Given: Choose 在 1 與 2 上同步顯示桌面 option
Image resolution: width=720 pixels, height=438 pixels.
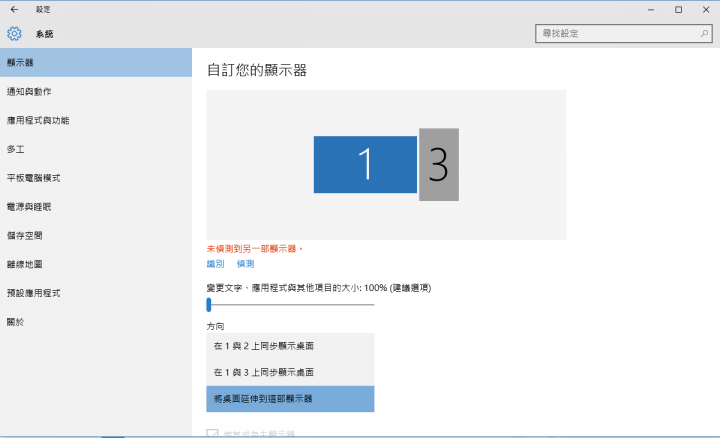Looking at the screenshot, I should point(290,346).
